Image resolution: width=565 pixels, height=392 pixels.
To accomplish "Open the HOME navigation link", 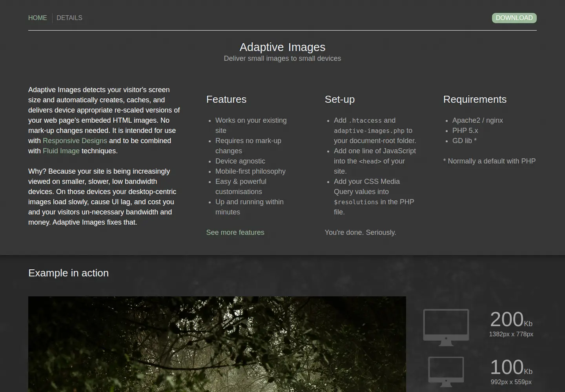I will tap(38, 18).
